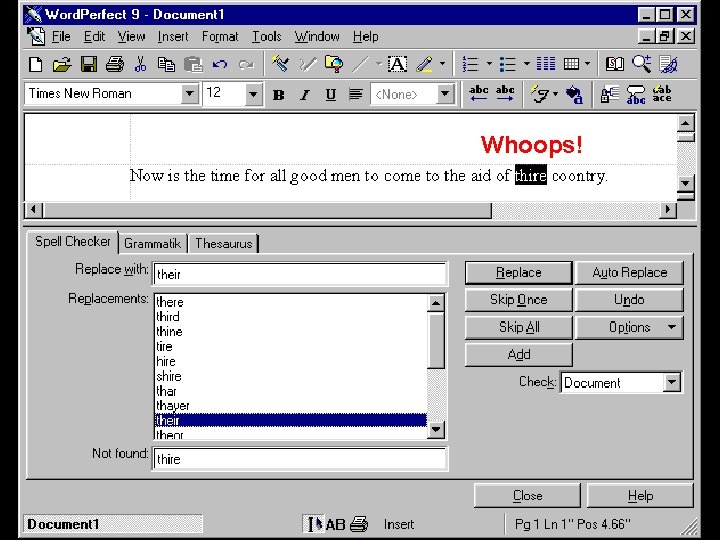Click the abc right-arrow next icon
Viewport: 720px width, 540px height.
[505, 94]
